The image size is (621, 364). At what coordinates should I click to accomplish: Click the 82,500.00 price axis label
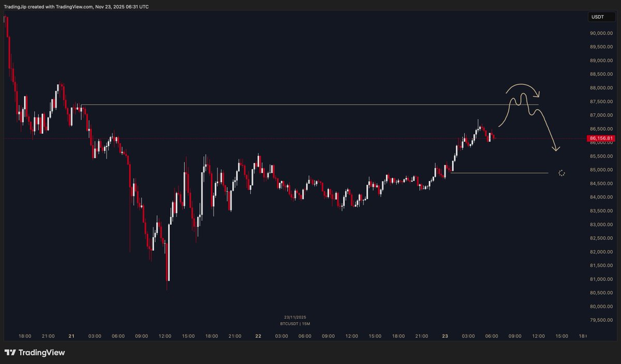[600, 238]
